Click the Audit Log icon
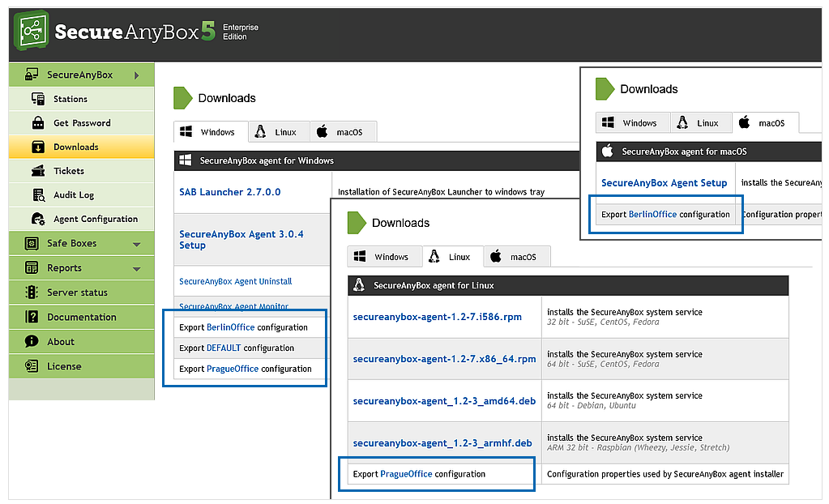This screenshot has height=504, width=829. click(x=39, y=195)
